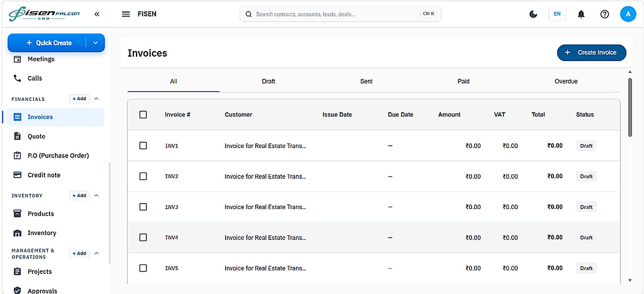
Task: Open Quick Create dropdown arrow
Action: 96,43
